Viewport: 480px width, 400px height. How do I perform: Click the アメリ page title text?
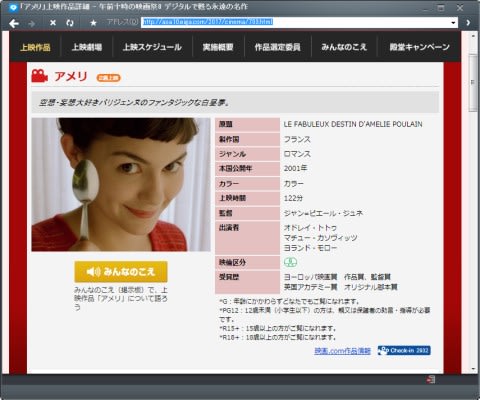click(71, 76)
